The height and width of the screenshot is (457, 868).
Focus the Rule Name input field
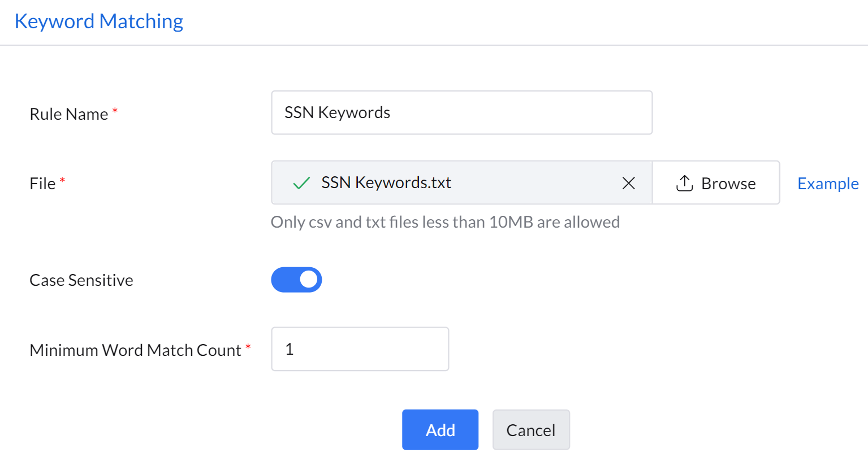click(x=461, y=113)
